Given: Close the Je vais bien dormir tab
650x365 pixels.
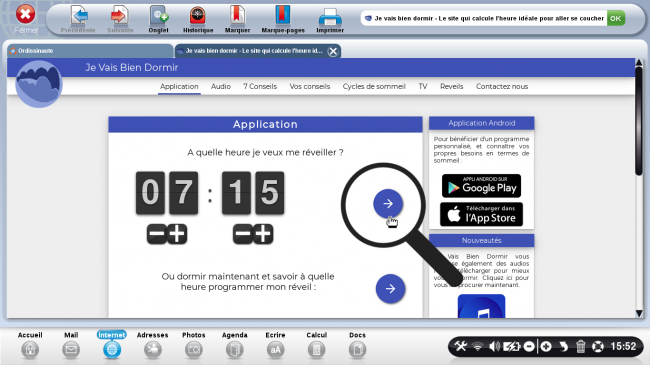Looking at the screenshot, I should (332, 51).
